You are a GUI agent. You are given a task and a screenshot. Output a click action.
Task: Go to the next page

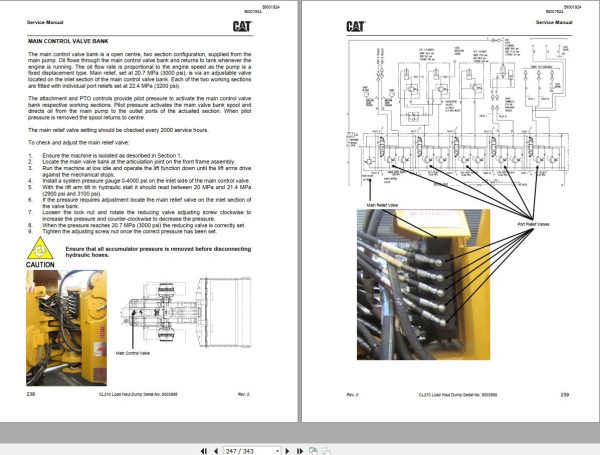point(287,451)
